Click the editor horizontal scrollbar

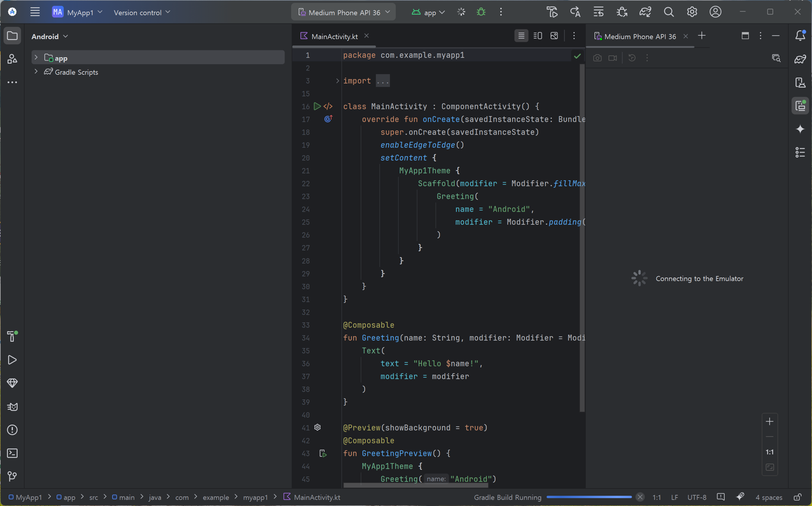(416, 485)
